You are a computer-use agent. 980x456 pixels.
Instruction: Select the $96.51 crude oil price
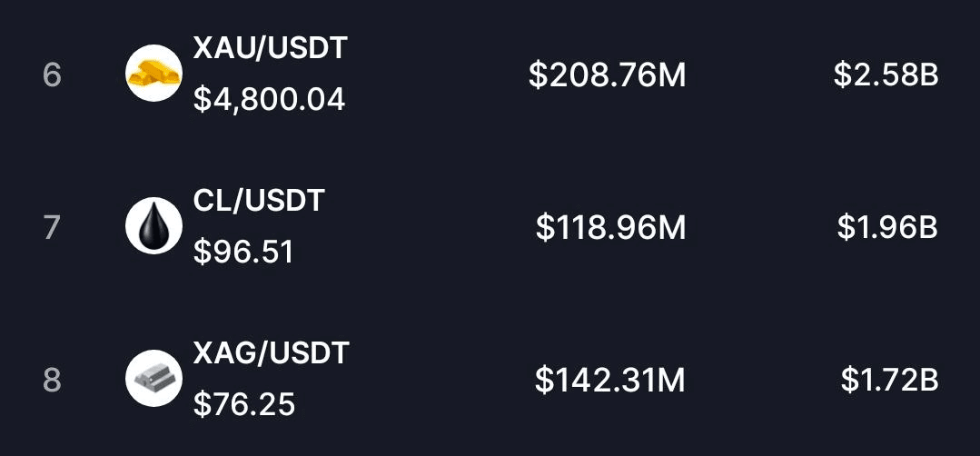[243, 252]
